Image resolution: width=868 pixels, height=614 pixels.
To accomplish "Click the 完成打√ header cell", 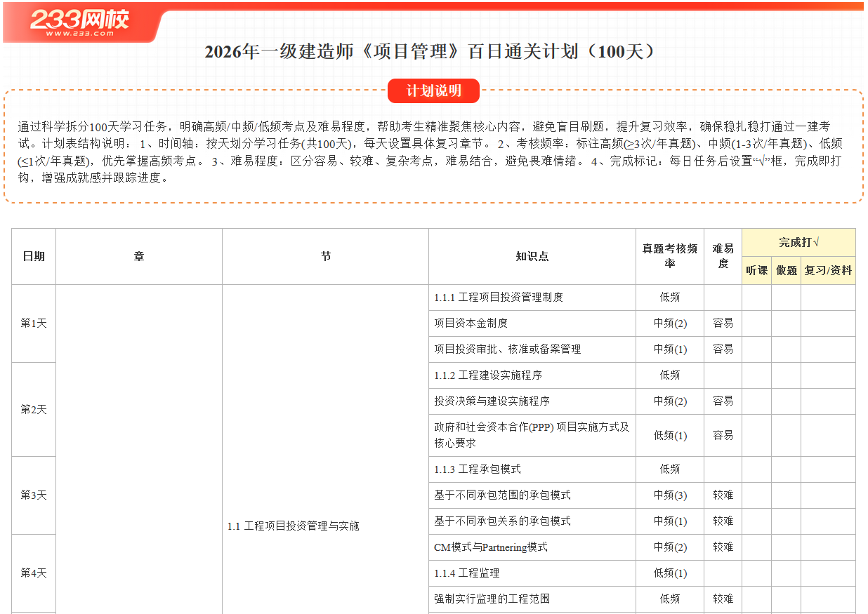I will coord(798,242).
